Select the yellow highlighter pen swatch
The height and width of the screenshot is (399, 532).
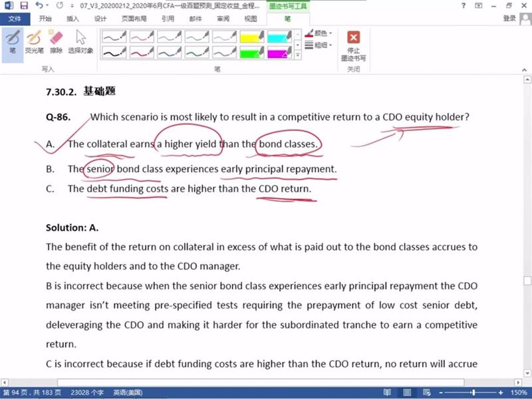pyautogui.click(x=252, y=37)
